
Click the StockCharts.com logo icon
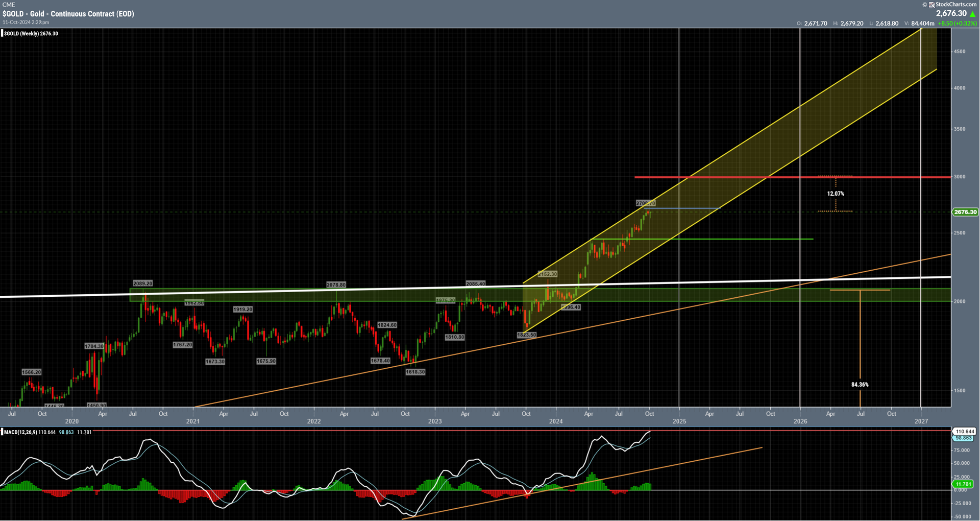click(x=932, y=5)
